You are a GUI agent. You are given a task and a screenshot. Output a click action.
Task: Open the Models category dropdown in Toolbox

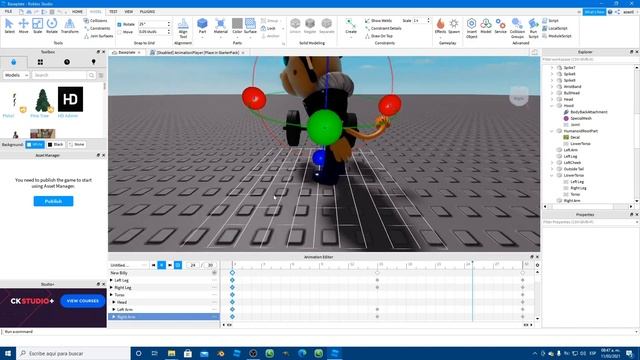16,75
